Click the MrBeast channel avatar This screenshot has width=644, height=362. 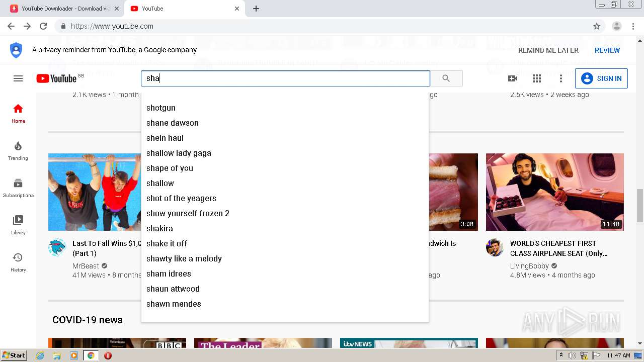click(x=57, y=247)
